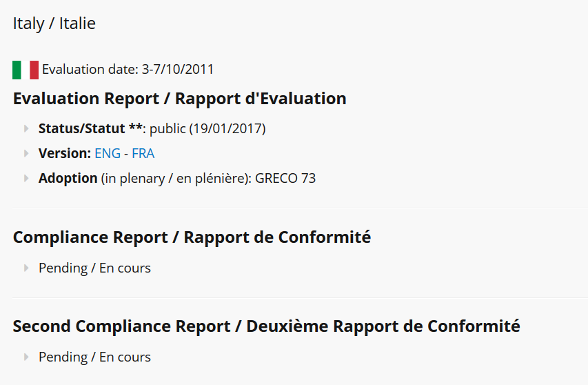588x385 pixels.
Task: Click the Compliance Report / Rapport de Conformité heading
Action: [192, 237]
